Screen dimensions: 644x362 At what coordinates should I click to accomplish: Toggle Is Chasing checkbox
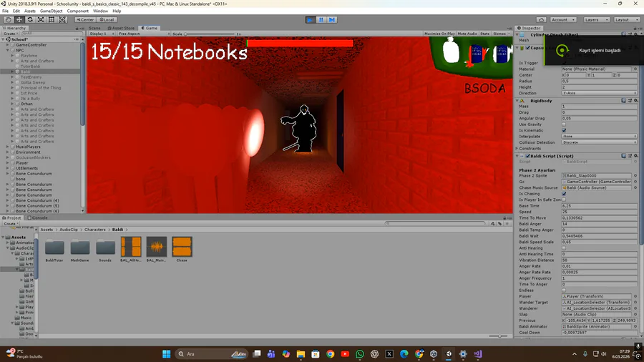[x=564, y=194]
